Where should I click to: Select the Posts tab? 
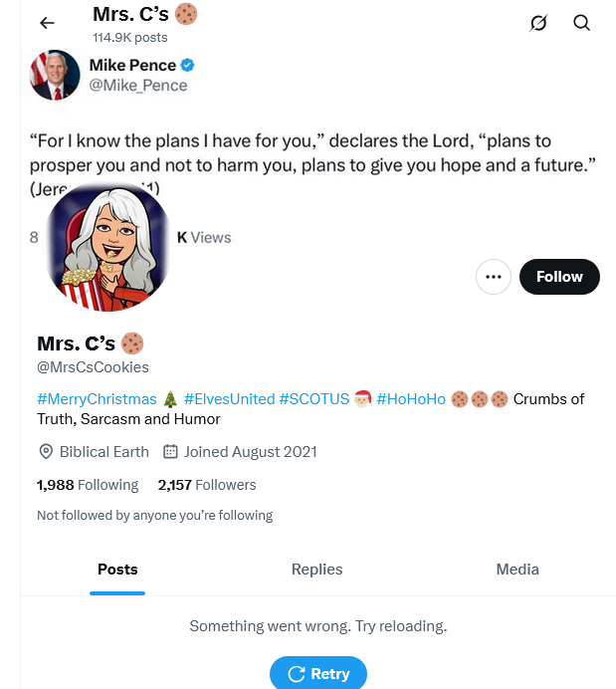pos(117,570)
